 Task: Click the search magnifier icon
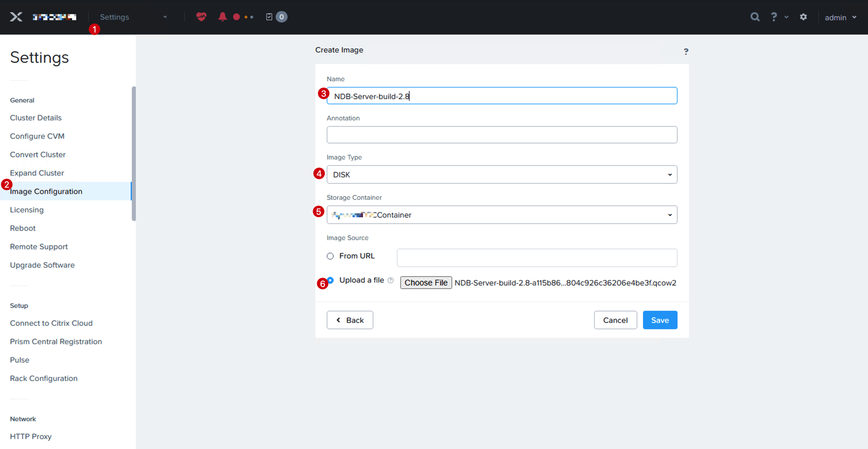755,17
